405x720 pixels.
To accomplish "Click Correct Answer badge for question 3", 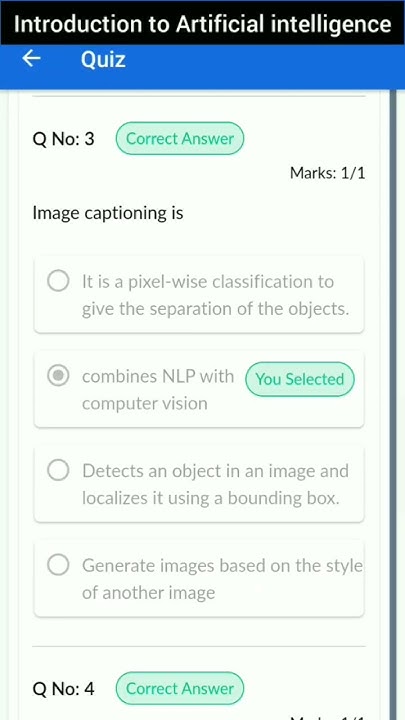I will [x=180, y=138].
